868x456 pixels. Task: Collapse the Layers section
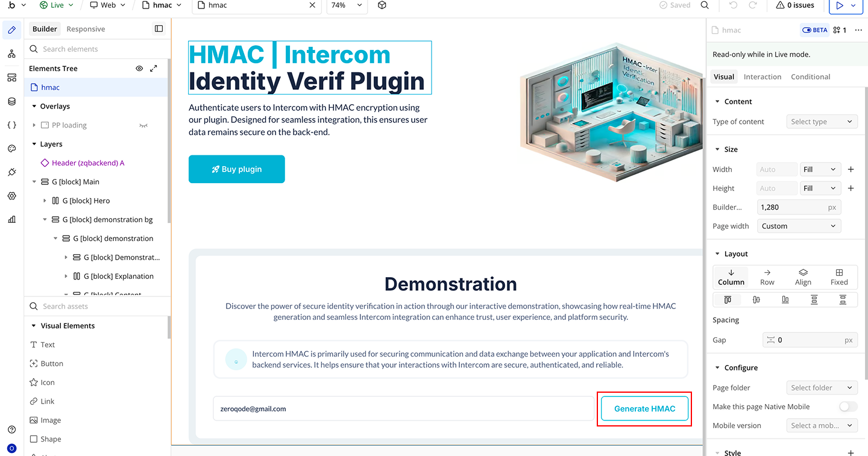coord(34,145)
